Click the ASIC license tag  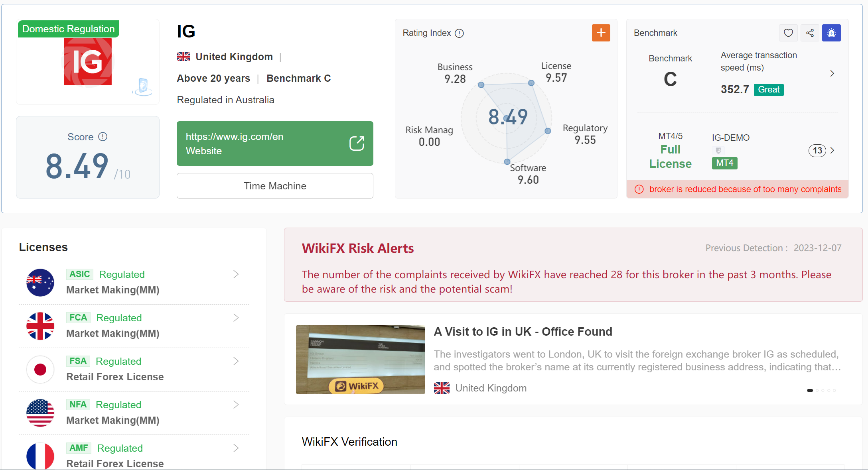tap(79, 274)
